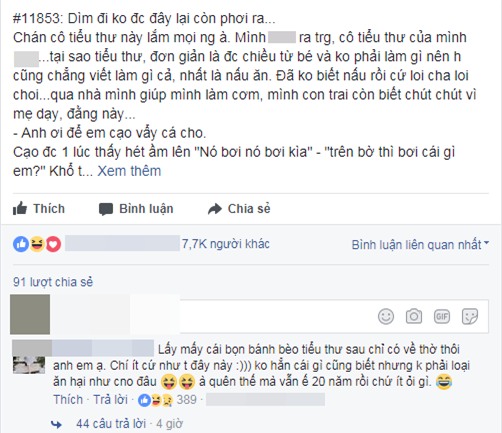This screenshot has height=433, width=502.
Task: Click the blue Like reaction icon under post
Action: tap(20, 244)
